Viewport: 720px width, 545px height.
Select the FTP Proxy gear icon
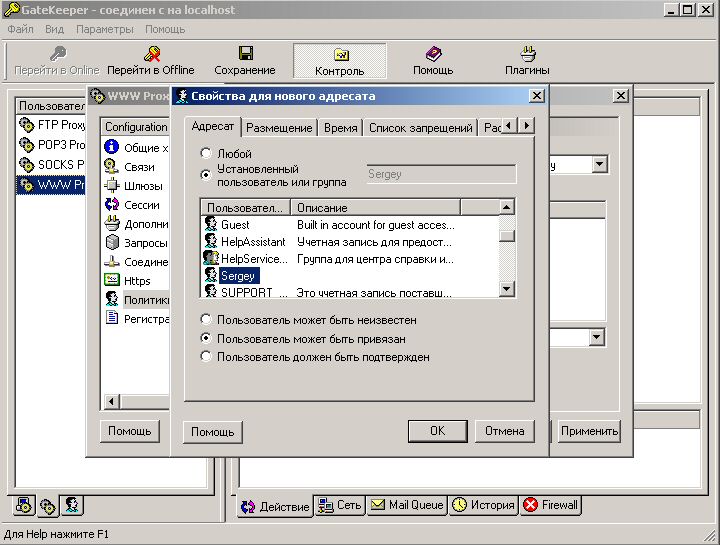[x=27, y=124]
